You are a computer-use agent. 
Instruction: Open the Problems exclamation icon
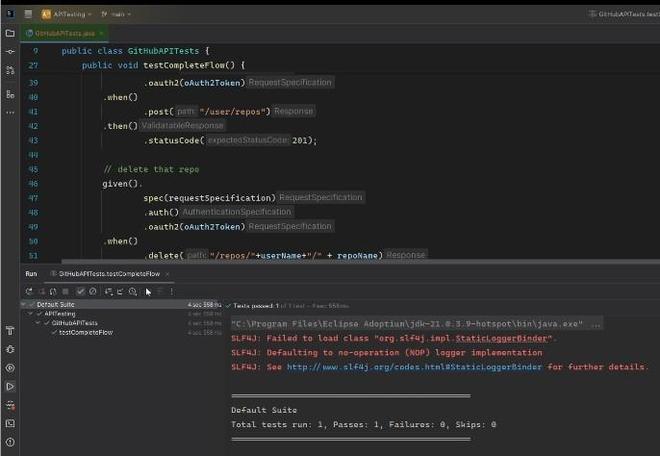click(x=10, y=442)
